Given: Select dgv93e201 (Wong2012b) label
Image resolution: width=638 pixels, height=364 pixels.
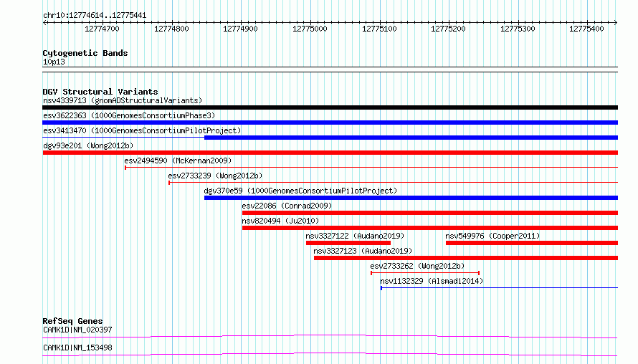Looking at the screenshot, I should 88,145.
